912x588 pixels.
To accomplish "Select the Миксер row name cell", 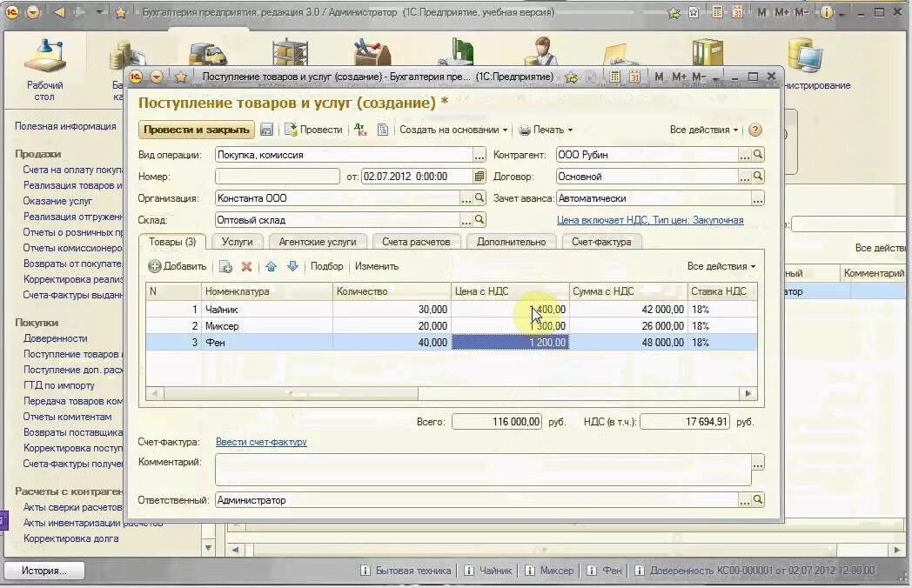I will [x=267, y=325].
